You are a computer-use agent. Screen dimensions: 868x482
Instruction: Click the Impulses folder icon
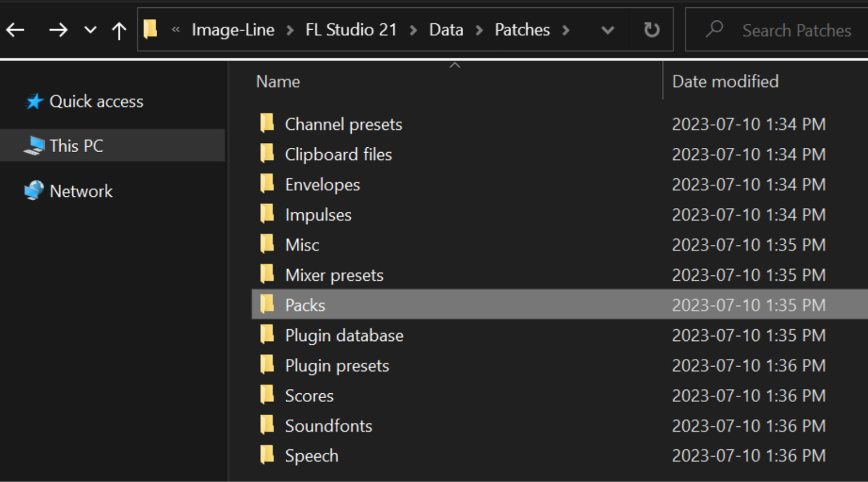pos(267,213)
